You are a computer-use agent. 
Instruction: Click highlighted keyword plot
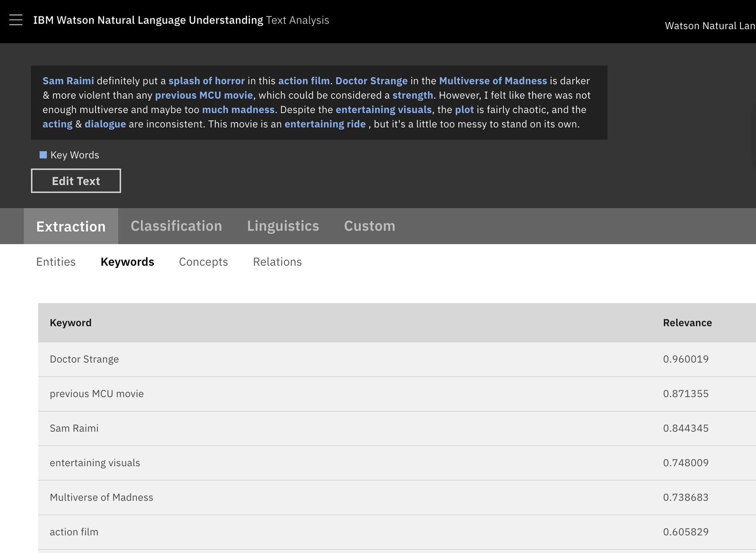point(465,110)
